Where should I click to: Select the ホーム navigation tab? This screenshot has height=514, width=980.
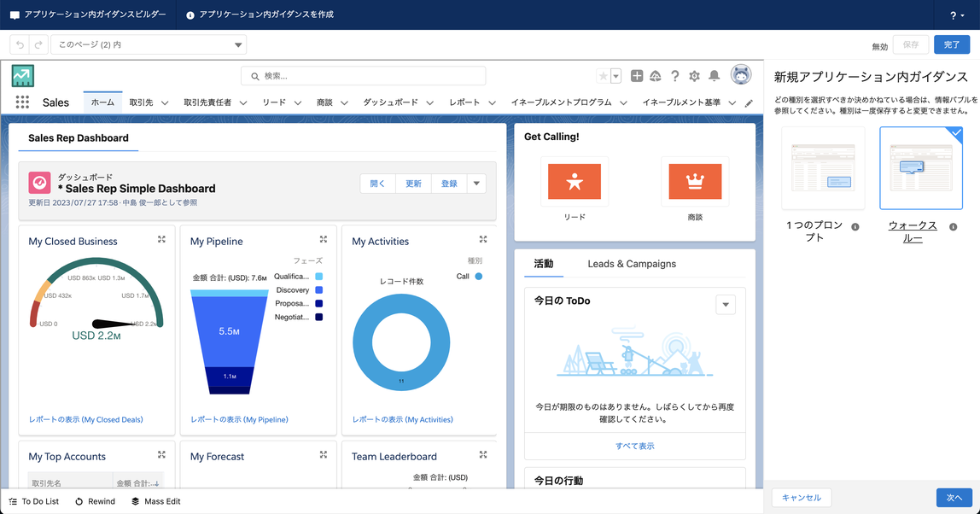[102, 102]
